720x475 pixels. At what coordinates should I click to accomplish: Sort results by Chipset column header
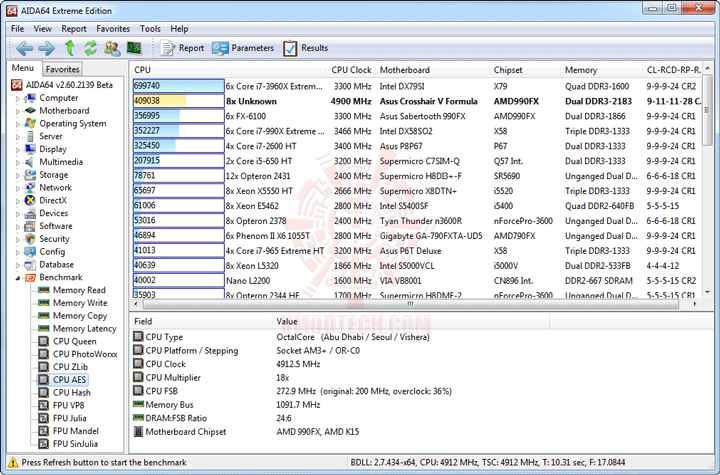[x=525, y=70]
